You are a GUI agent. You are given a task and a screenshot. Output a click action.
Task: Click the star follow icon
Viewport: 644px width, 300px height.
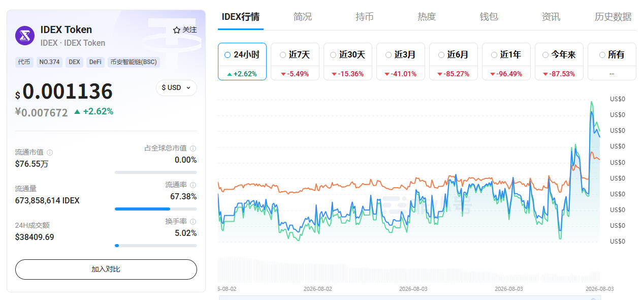tap(177, 30)
